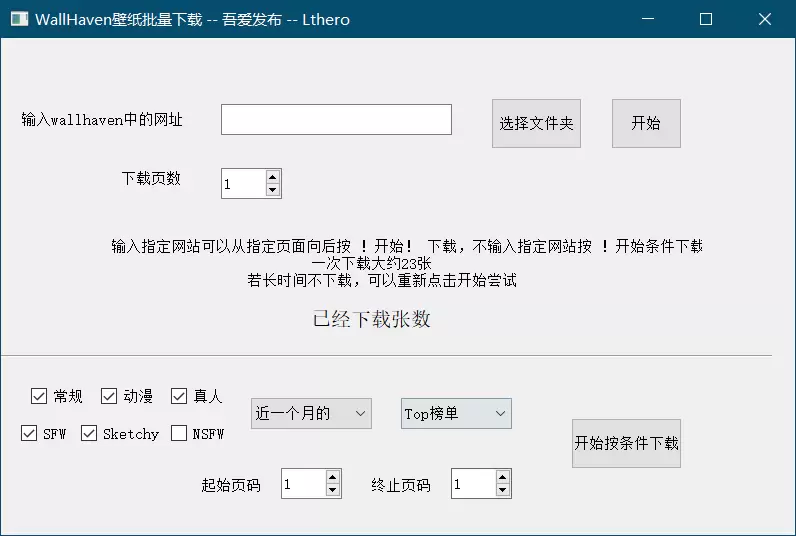796x536 pixels.
Task: Increase 起始页码 with up arrow
Action: coord(333,477)
